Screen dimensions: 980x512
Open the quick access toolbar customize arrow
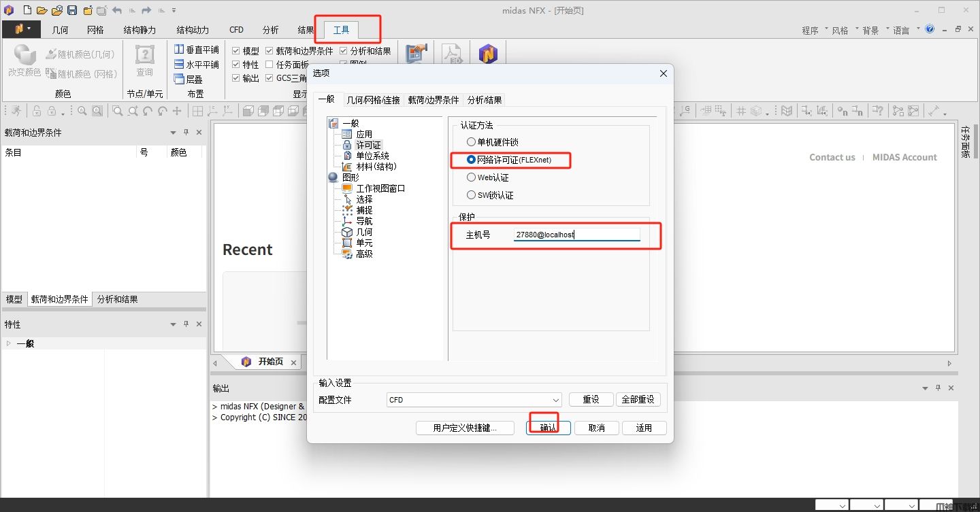coord(174,10)
